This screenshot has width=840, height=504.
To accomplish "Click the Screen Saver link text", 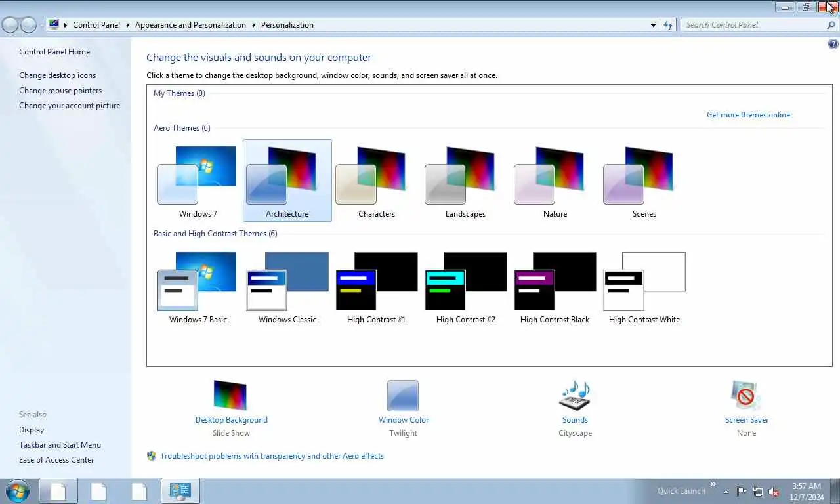I will pyautogui.click(x=747, y=420).
